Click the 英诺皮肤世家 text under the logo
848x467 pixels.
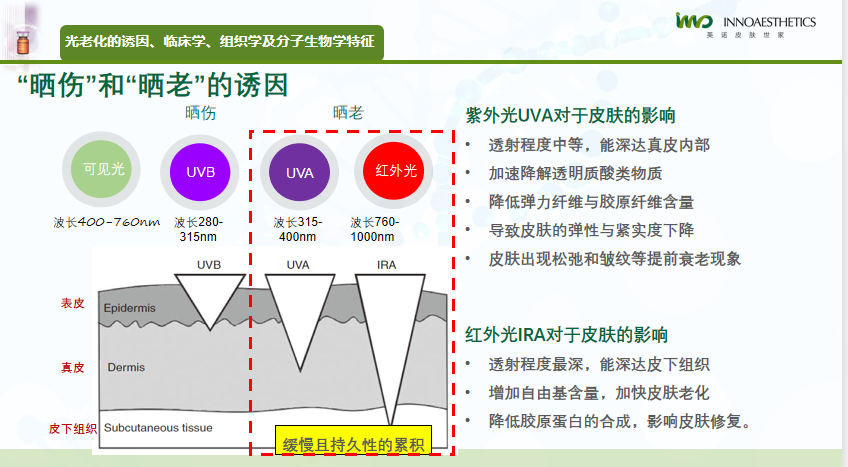745,35
